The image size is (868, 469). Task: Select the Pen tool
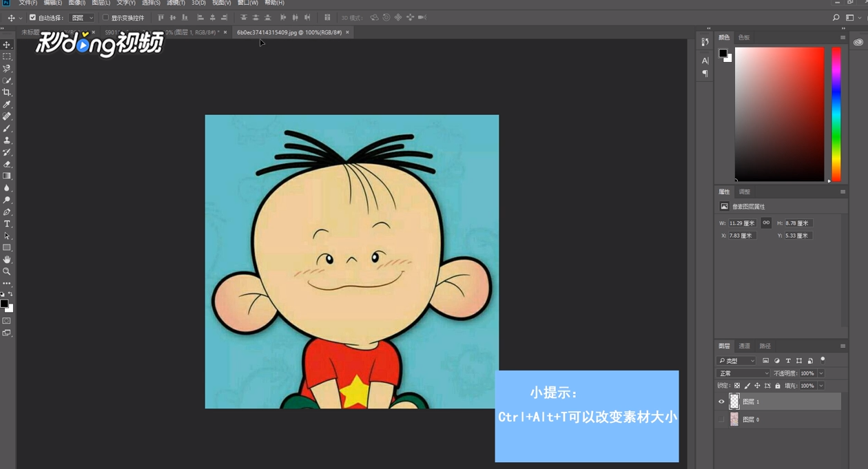(7, 212)
